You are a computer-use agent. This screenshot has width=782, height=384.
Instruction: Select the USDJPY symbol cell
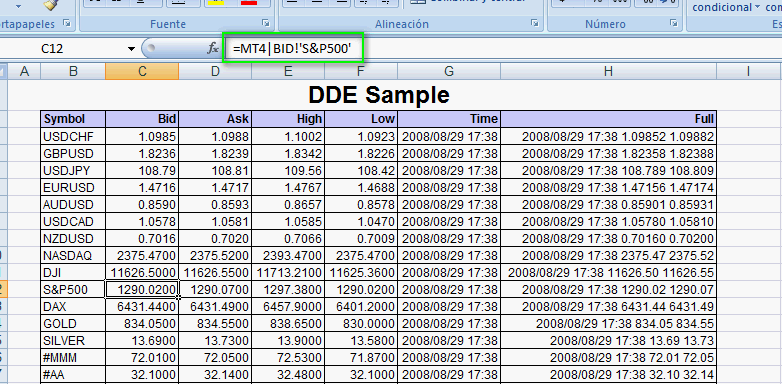click(73, 171)
